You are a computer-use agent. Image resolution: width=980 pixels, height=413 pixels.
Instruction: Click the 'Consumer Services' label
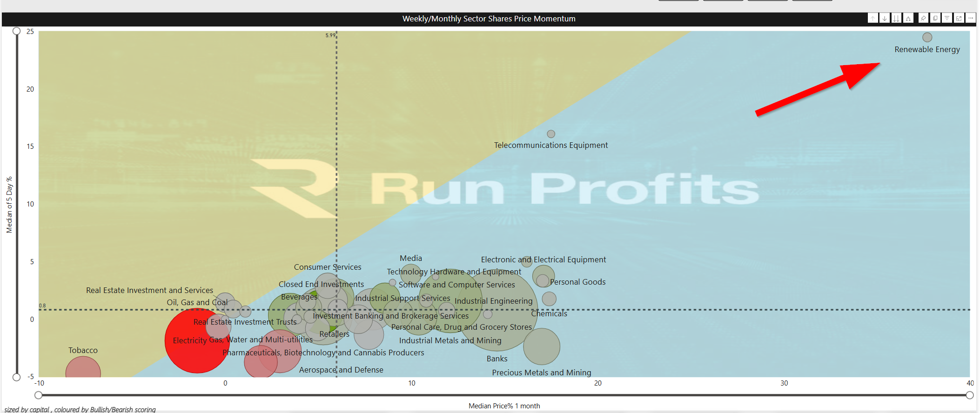[328, 267]
